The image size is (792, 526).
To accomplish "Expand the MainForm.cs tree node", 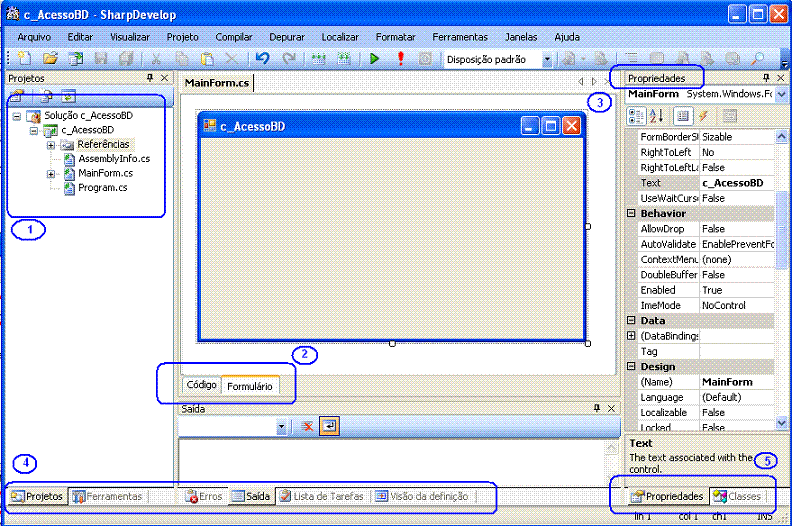I will coord(51,174).
